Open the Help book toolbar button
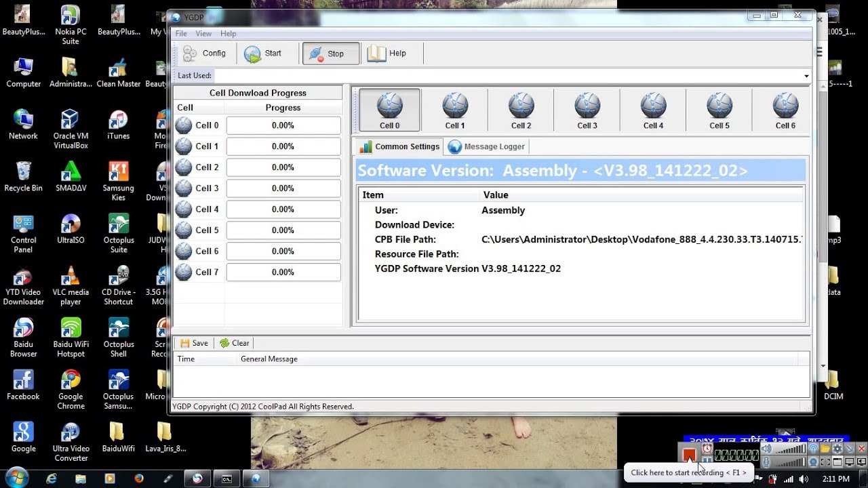 387,54
